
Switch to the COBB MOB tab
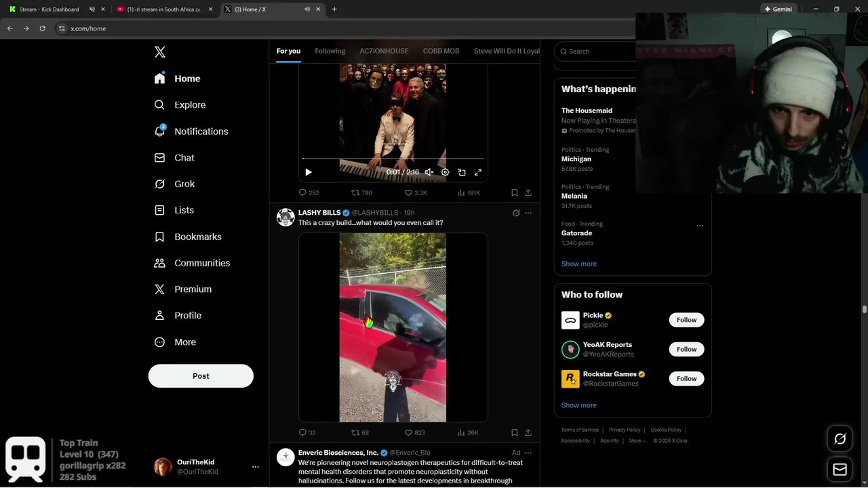(x=441, y=52)
